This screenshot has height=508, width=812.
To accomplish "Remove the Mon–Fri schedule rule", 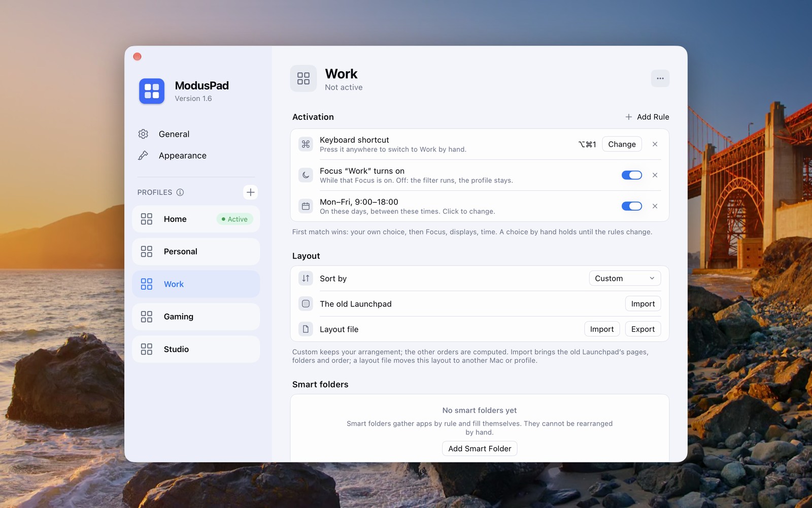I will click(x=655, y=206).
